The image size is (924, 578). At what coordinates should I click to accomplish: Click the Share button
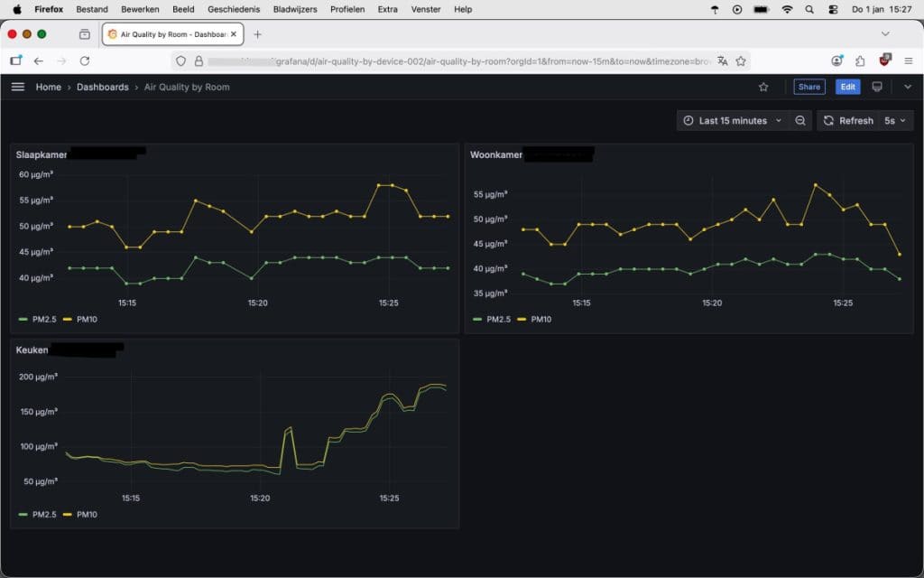coord(808,87)
